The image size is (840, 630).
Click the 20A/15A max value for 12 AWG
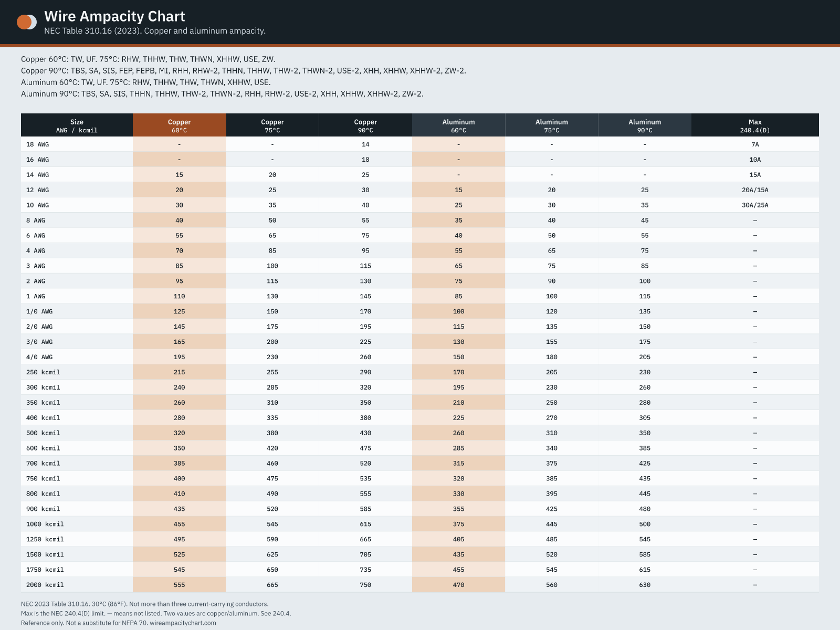coord(755,190)
